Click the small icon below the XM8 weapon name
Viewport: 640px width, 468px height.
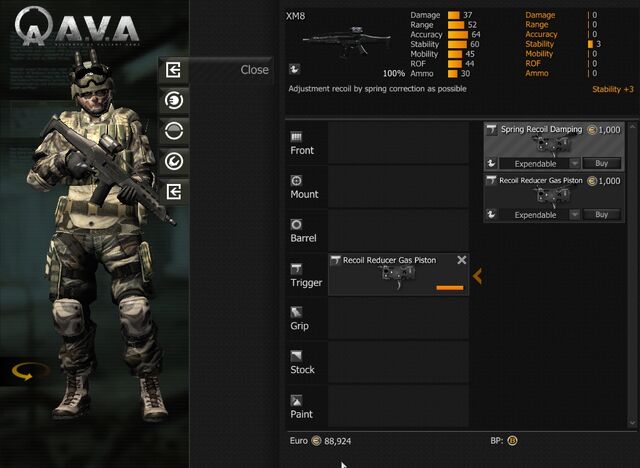click(294, 69)
